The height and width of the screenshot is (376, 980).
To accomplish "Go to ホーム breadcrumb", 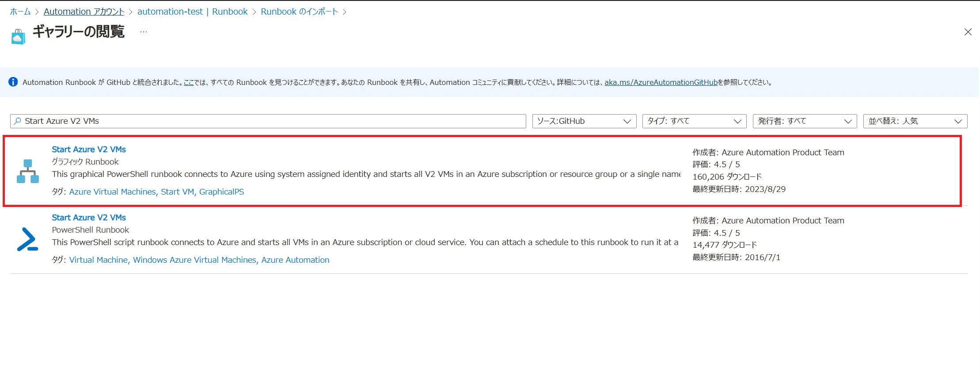I will (x=20, y=12).
